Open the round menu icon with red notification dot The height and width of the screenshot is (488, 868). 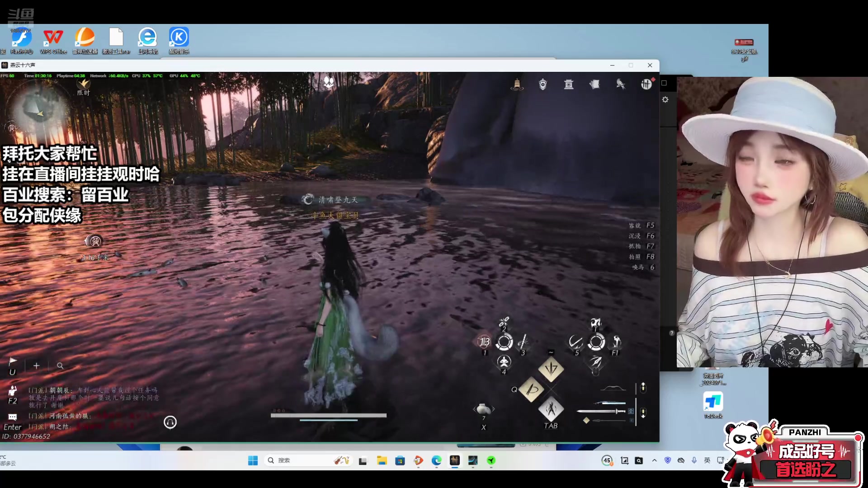pos(646,84)
